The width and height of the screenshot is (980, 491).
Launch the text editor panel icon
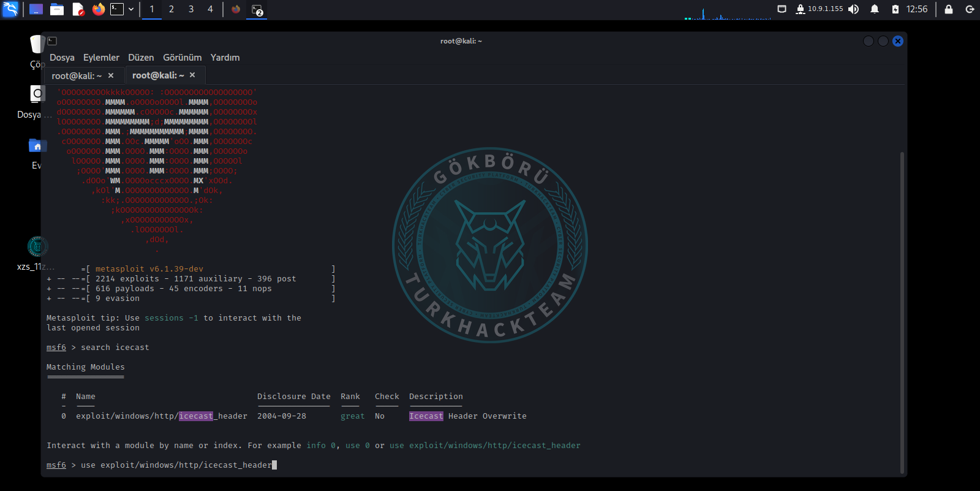point(78,9)
